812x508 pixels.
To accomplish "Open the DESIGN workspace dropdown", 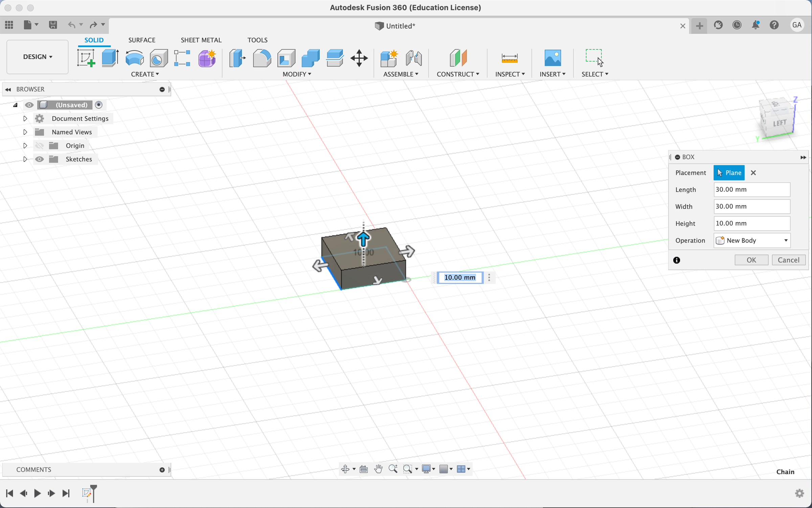I will pos(38,57).
